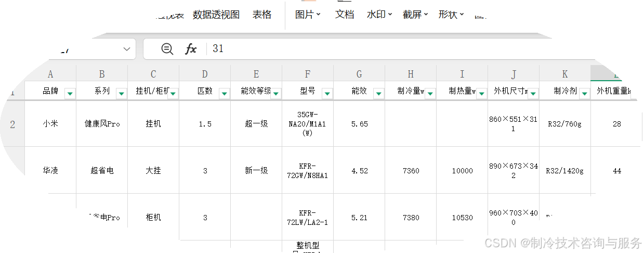Click the outdoor unit weight cell 28
Screen dimensions: 644x253
[617, 124]
